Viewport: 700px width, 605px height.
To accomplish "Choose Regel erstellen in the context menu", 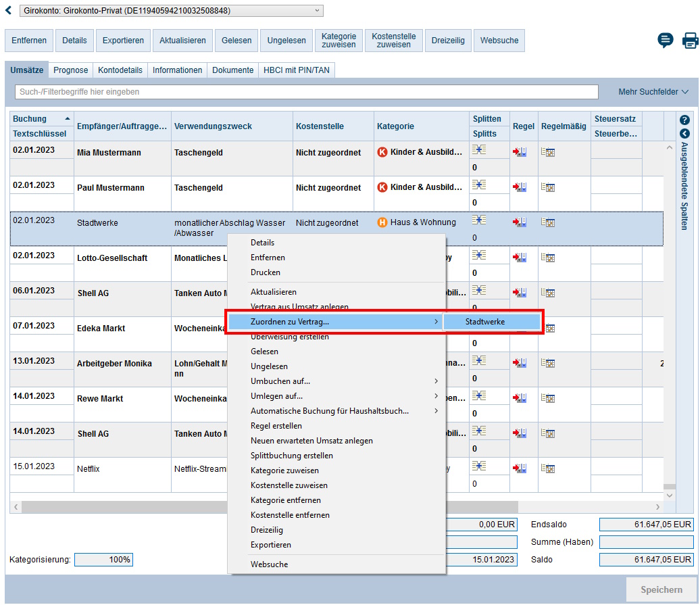I will (336, 426).
